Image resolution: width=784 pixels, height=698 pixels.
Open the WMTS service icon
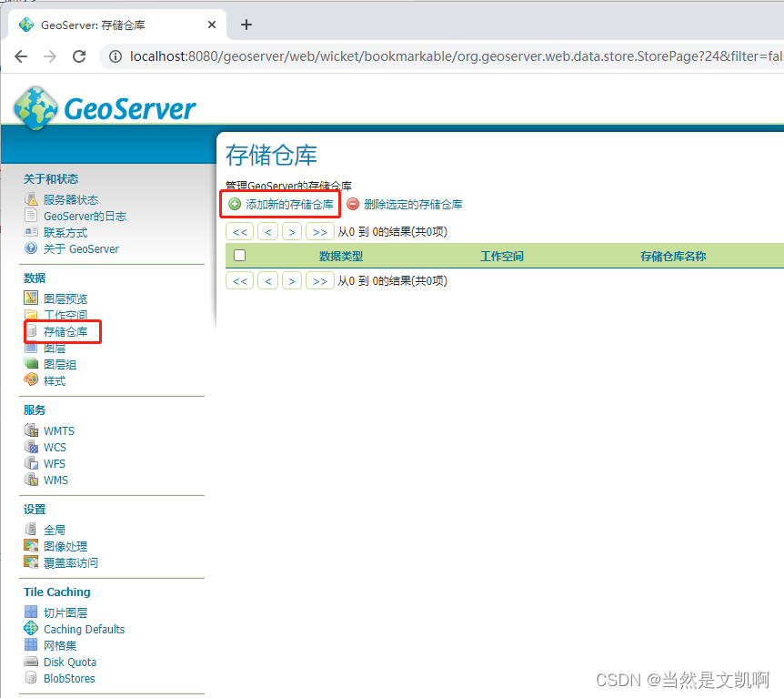click(x=31, y=430)
